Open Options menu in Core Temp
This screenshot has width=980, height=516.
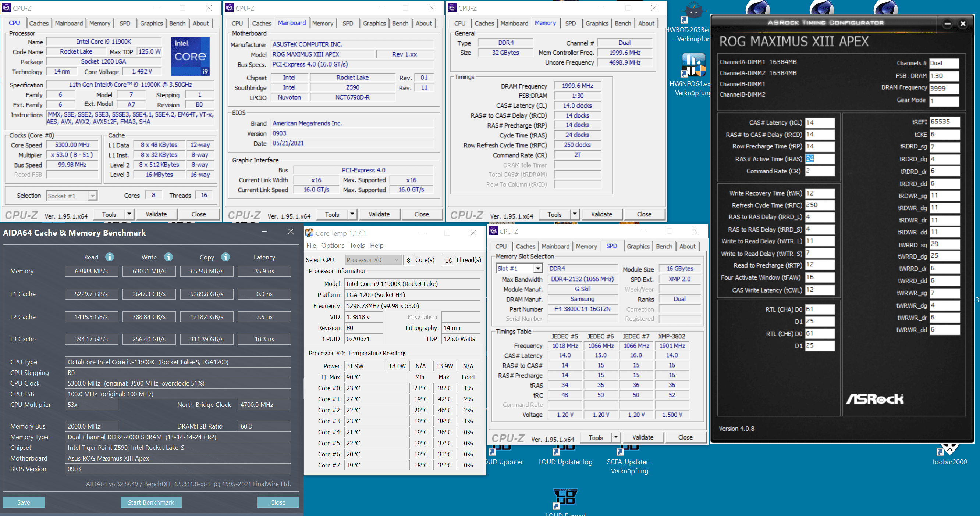point(333,246)
